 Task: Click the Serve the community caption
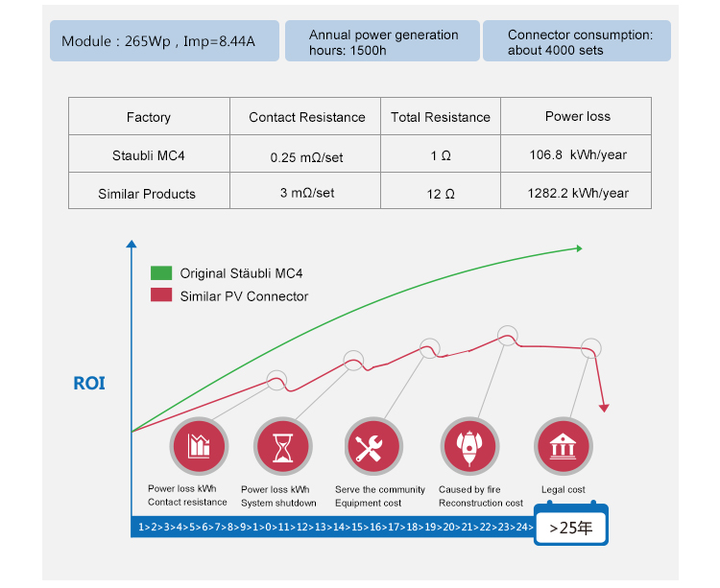click(x=380, y=489)
